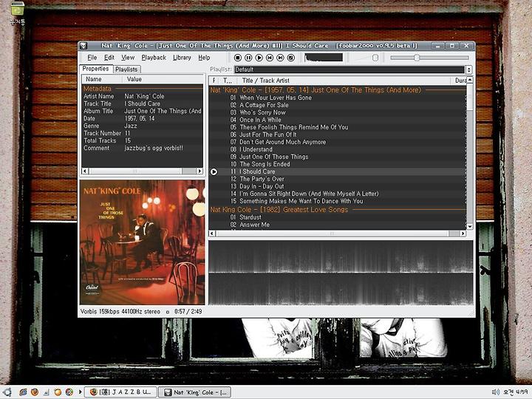Image resolution: width=532 pixels, height=399 pixels.
Task: Select track 02 A Cottage For Sale
Action: pyautogui.click(x=338, y=105)
